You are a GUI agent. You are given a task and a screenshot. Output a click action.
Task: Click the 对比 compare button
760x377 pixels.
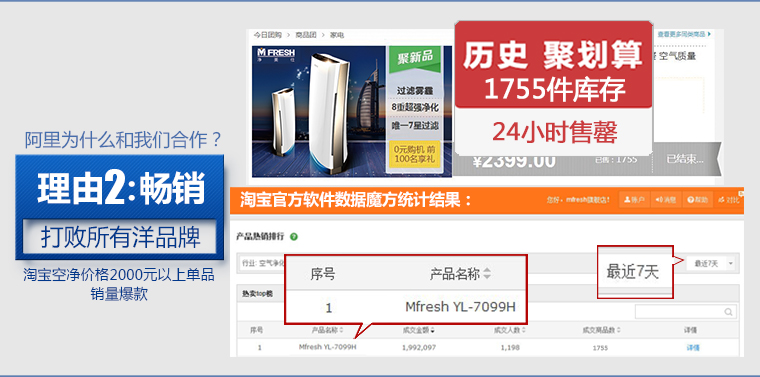click(x=728, y=200)
